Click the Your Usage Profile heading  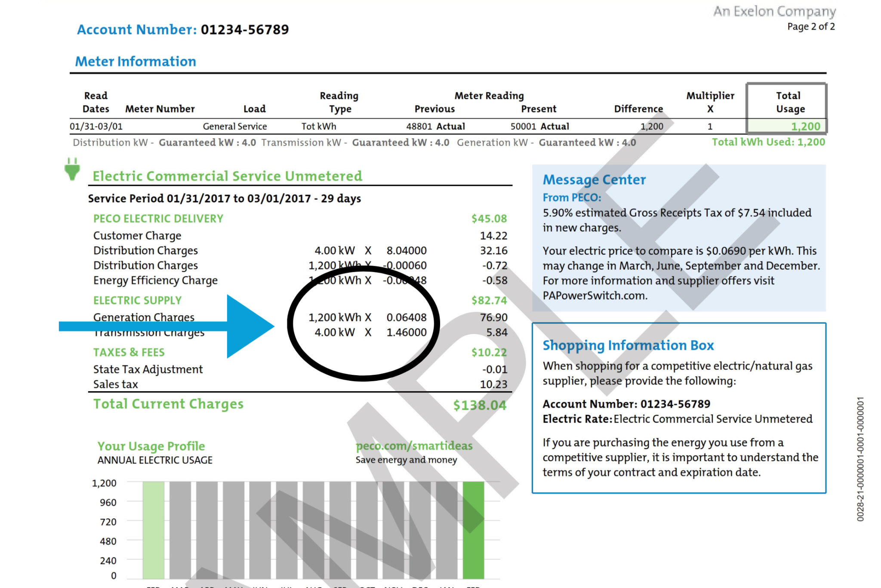tap(151, 446)
